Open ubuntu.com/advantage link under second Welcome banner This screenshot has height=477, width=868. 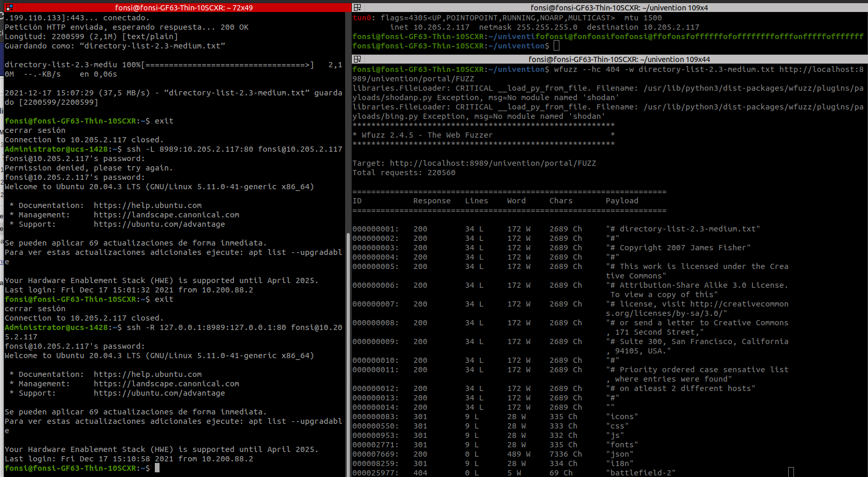pos(159,393)
